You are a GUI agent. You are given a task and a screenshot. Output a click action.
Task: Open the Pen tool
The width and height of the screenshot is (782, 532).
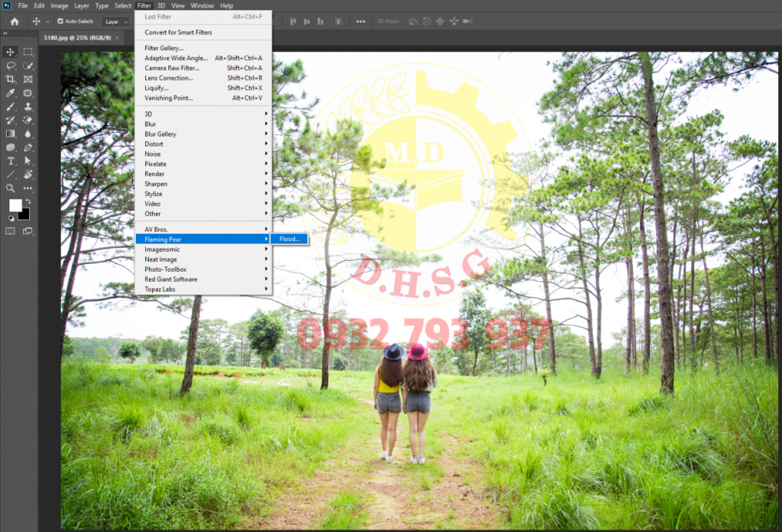[27, 148]
